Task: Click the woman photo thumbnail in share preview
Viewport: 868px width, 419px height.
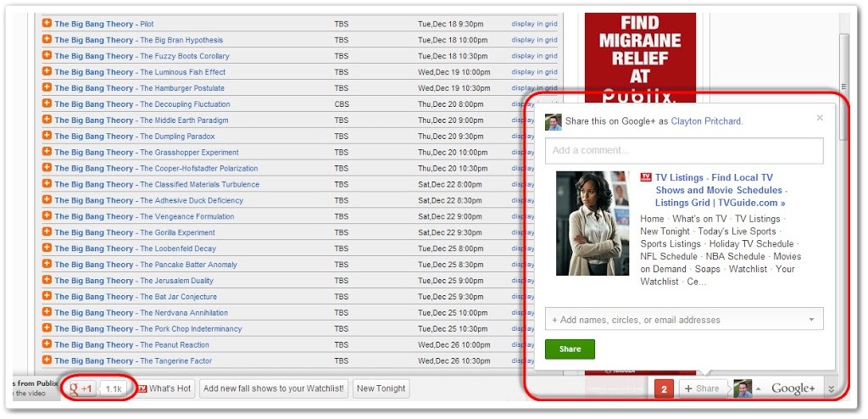Action: tap(593, 223)
